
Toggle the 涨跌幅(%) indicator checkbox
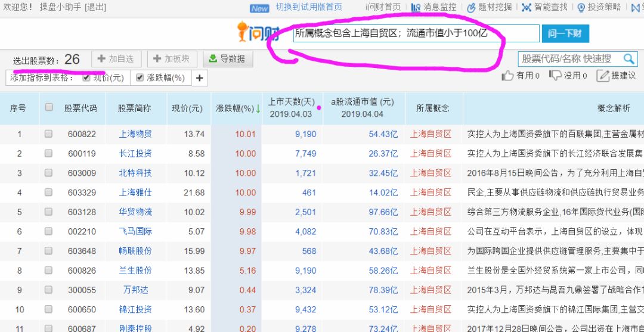pyautogui.click(x=140, y=77)
